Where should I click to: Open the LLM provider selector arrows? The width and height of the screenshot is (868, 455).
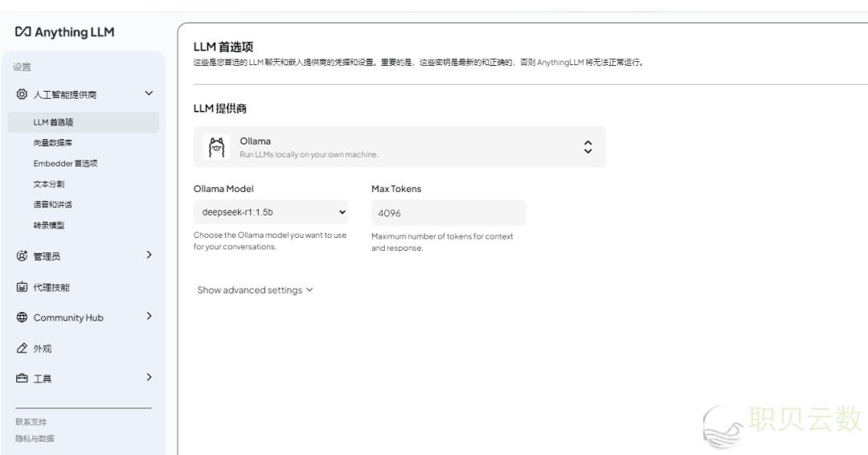588,147
